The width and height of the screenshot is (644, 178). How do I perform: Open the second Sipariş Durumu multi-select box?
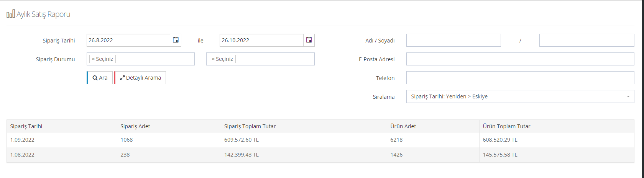(260, 59)
